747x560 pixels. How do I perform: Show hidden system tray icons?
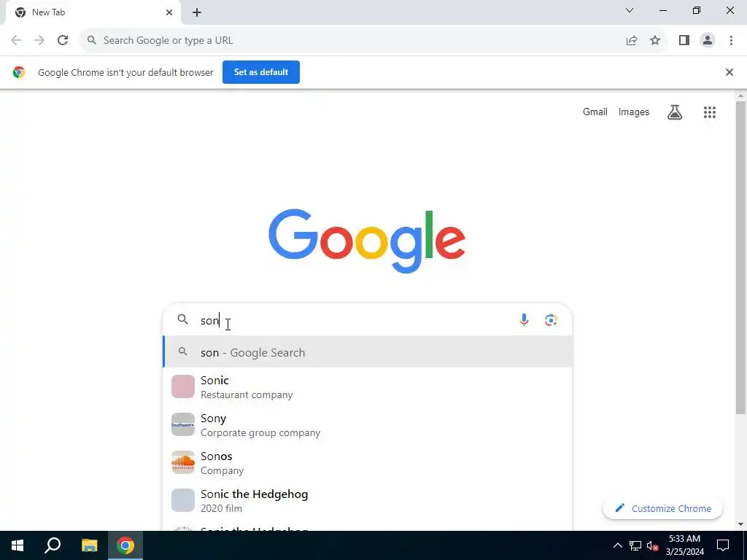[x=617, y=545]
